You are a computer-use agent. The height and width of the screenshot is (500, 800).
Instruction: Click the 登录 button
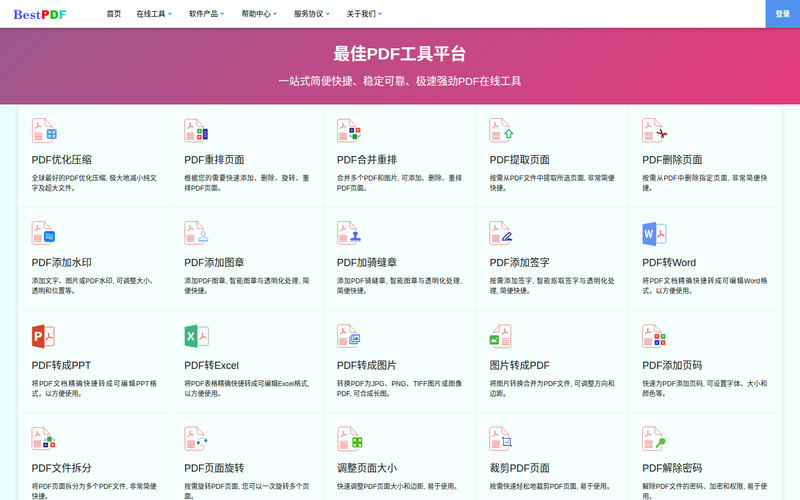point(783,14)
